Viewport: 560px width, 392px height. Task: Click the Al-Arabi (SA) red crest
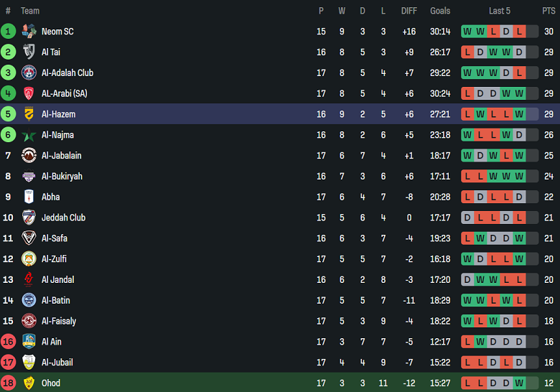[29, 93]
